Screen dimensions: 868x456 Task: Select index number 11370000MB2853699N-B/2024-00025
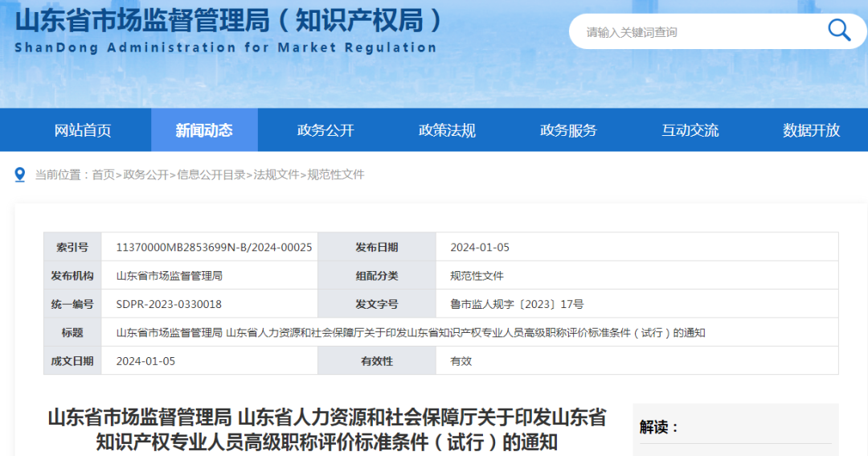(214, 247)
